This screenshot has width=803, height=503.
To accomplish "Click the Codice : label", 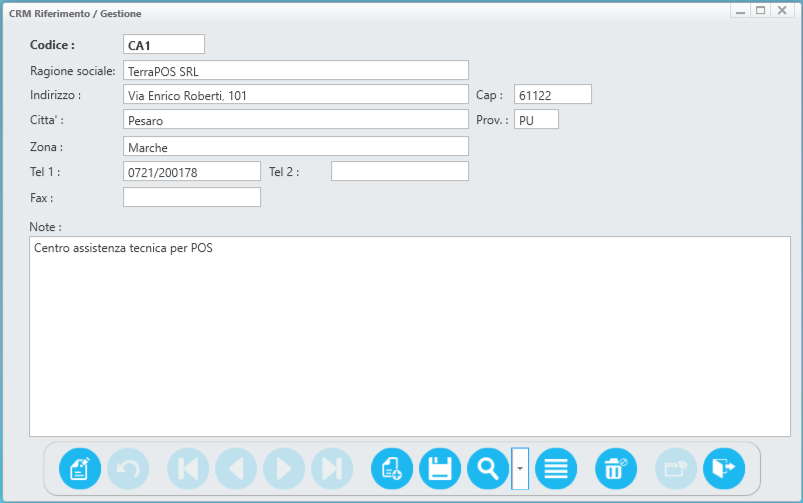I will pyautogui.click(x=52, y=45).
